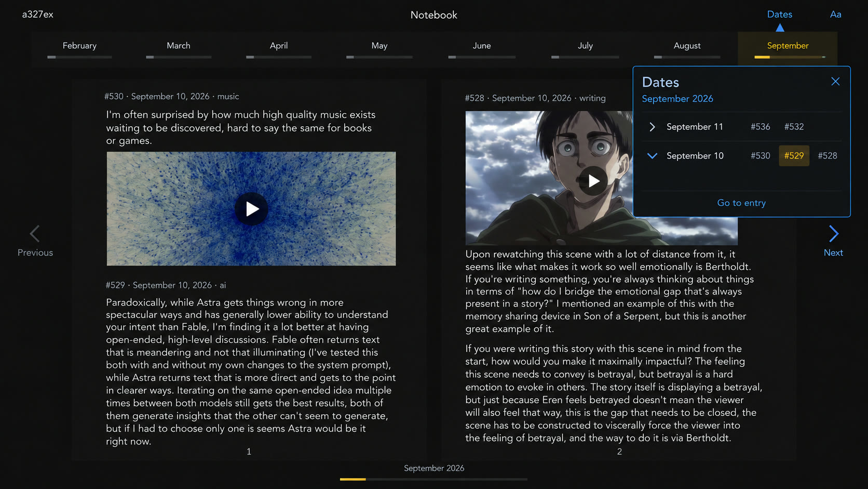Collapse the September 10 row
The height and width of the screenshot is (489, 868).
[x=653, y=156]
